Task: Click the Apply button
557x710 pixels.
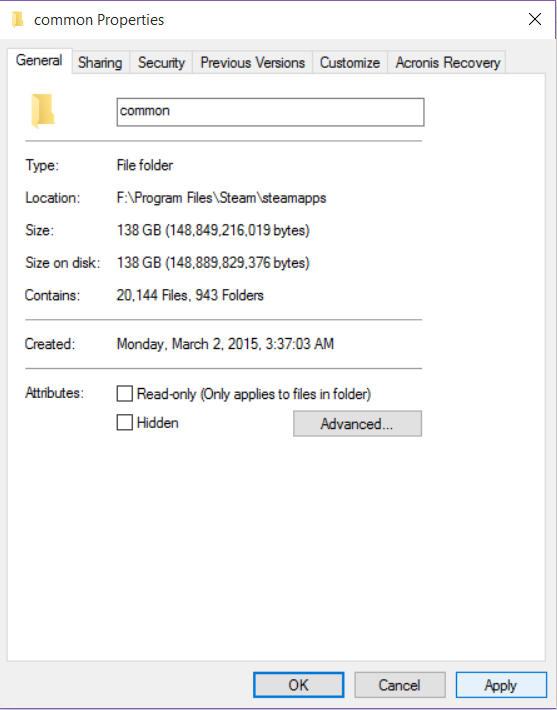Action: coord(501,685)
